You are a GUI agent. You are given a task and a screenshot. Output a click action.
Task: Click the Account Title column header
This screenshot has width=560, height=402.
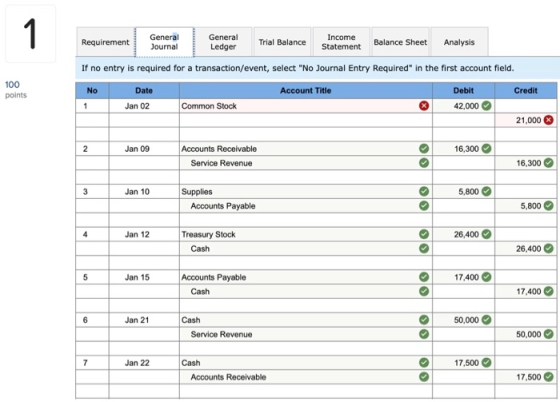pos(306,91)
